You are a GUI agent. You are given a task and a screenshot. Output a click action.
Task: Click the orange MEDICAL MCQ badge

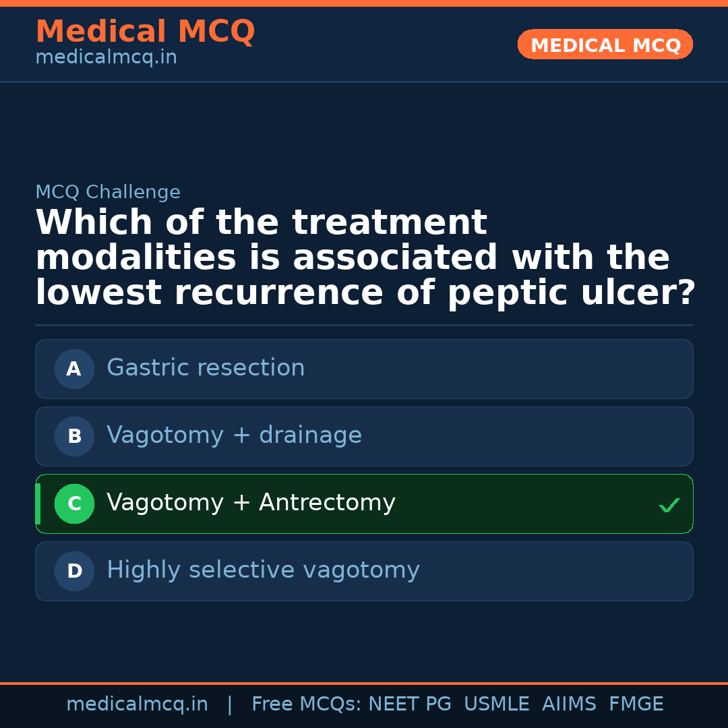pos(605,44)
